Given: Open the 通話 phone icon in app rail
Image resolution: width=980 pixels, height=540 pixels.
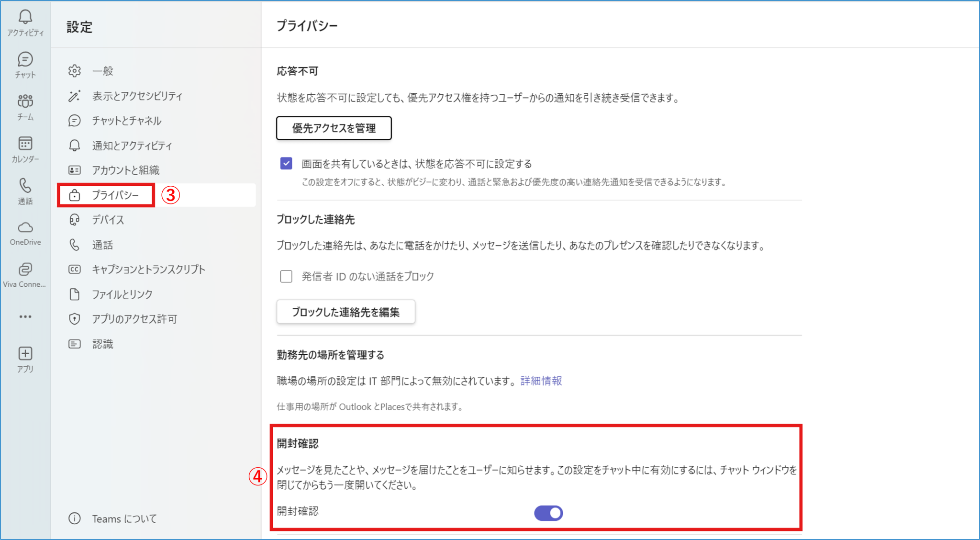Looking at the screenshot, I should [x=25, y=191].
